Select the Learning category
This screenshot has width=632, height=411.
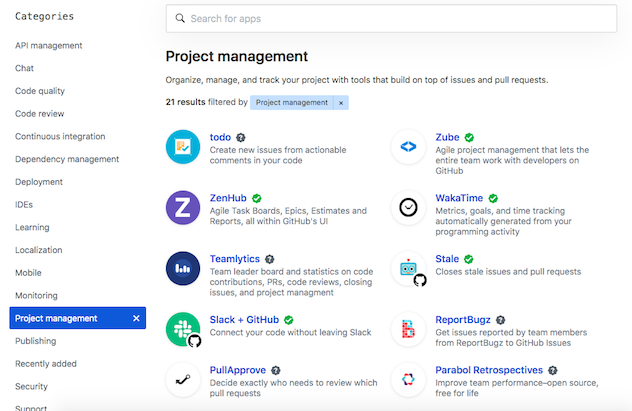coord(32,227)
